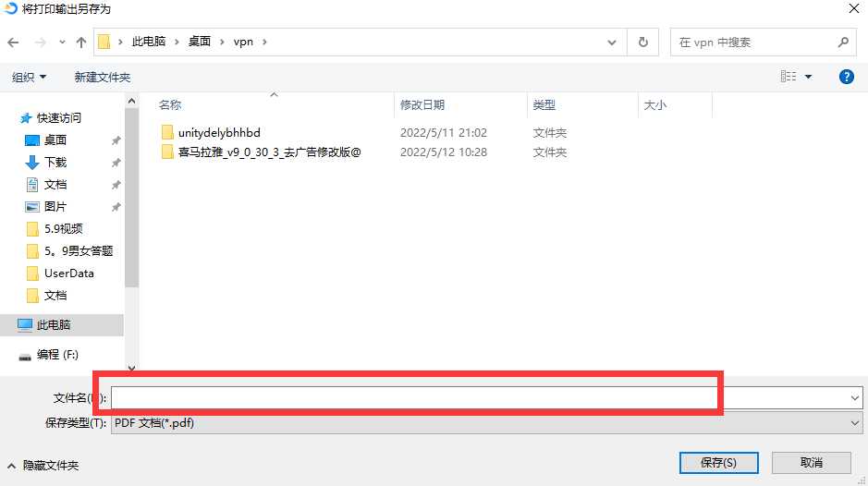Select 快速访问 in the navigation pane
Viewport: 868px width, 486px height.
point(58,118)
